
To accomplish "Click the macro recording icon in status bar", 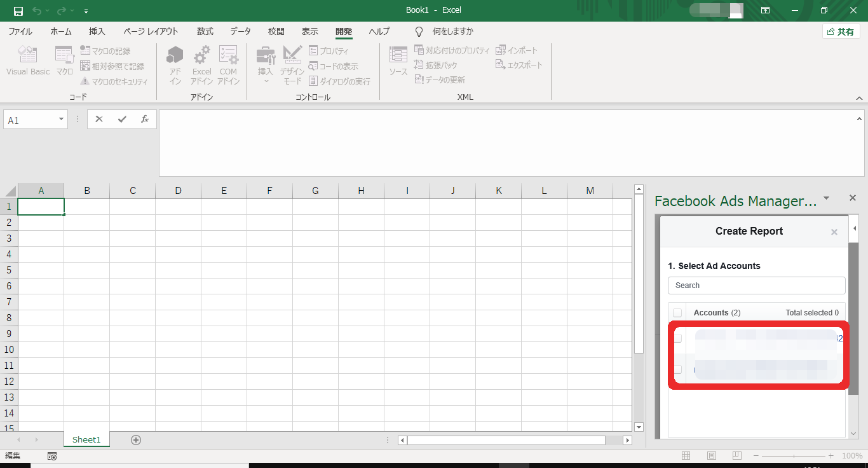I will [x=52, y=456].
